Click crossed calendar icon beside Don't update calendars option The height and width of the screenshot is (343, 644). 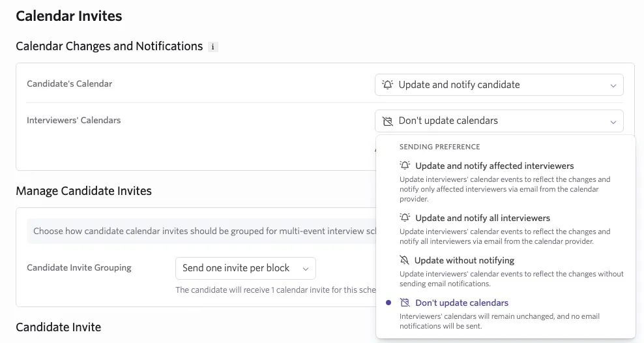[x=405, y=303]
